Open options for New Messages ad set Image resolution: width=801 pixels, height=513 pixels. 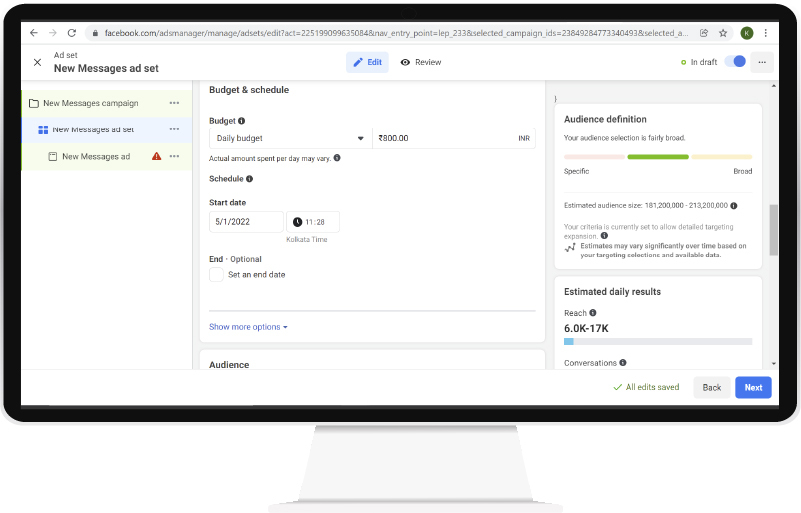point(174,129)
